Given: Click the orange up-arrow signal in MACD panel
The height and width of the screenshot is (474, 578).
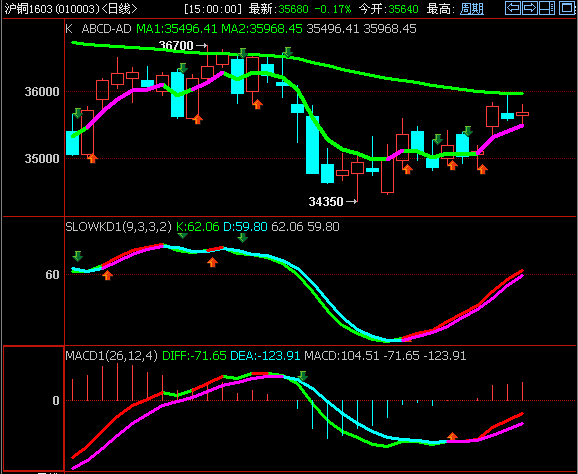Looking at the screenshot, I should pyautogui.click(x=452, y=437).
